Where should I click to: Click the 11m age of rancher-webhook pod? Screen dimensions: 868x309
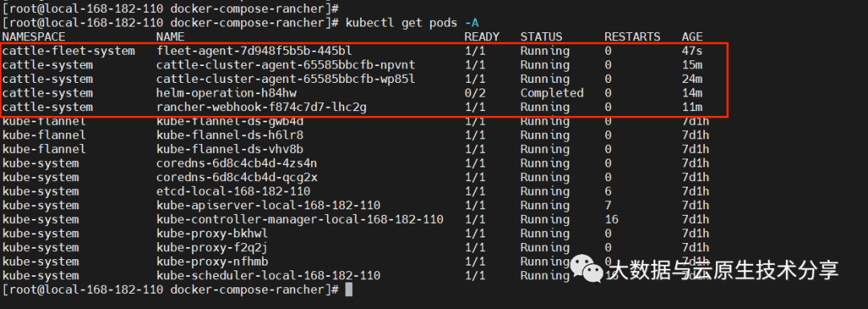click(692, 107)
